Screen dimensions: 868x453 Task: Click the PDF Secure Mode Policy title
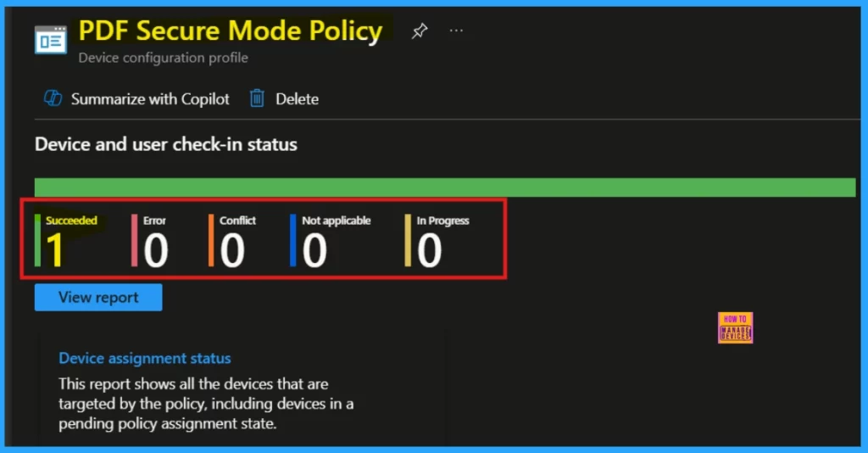pos(231,31)
